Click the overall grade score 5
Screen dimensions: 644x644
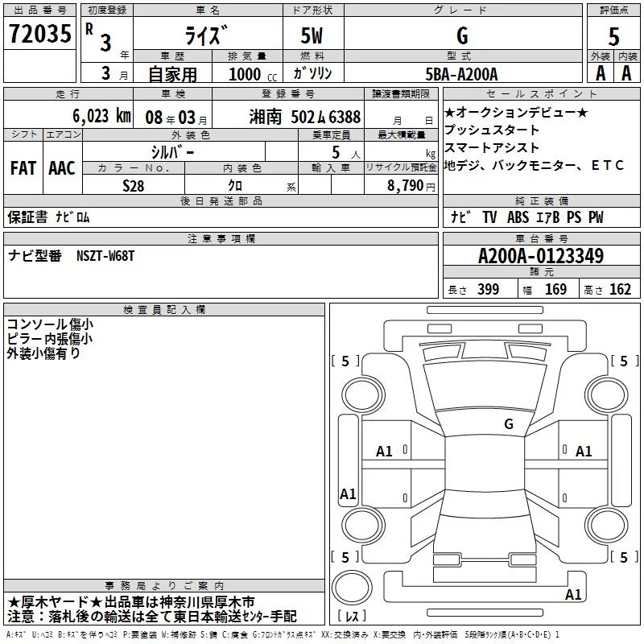pos(613,37)
